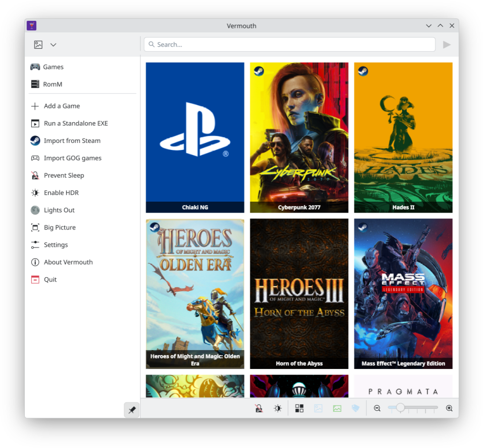Click the sliders icon beside Settings
The image size is (483, 448).
(35, 245)
